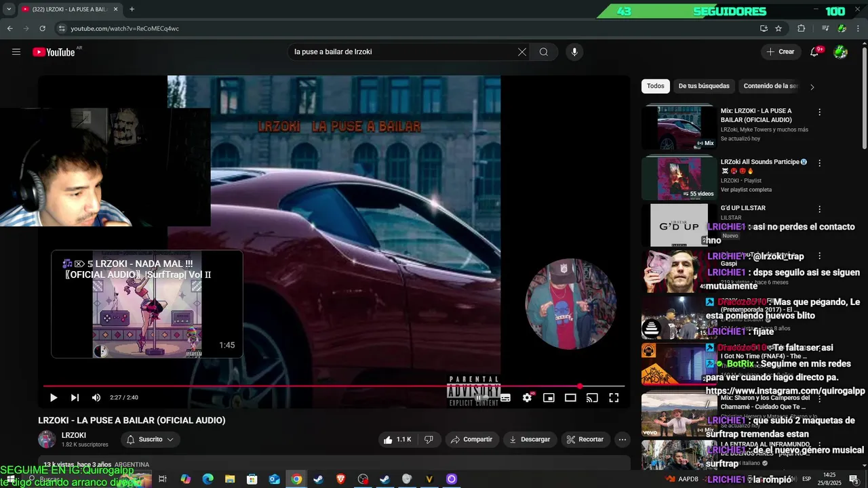Click the Crear button
The height and width of the screenshot is (488, 868).
(780, 52)
